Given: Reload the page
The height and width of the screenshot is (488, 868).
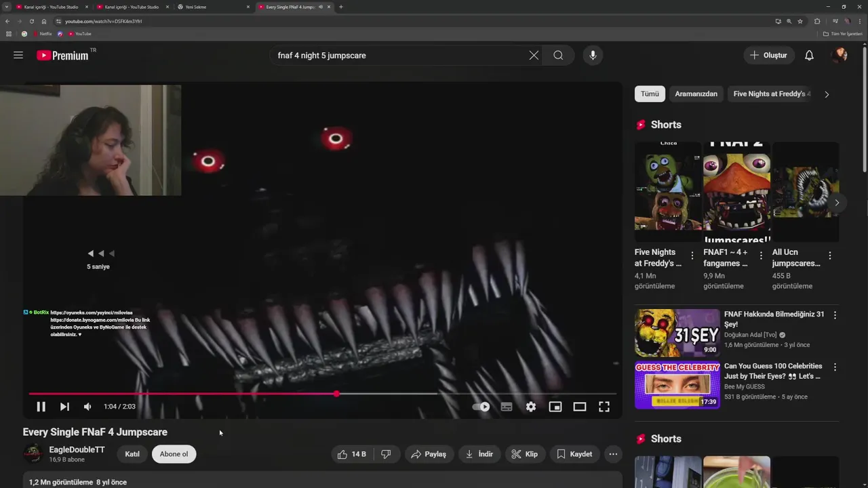Looking at the screenshot, I should coord(31,21).
